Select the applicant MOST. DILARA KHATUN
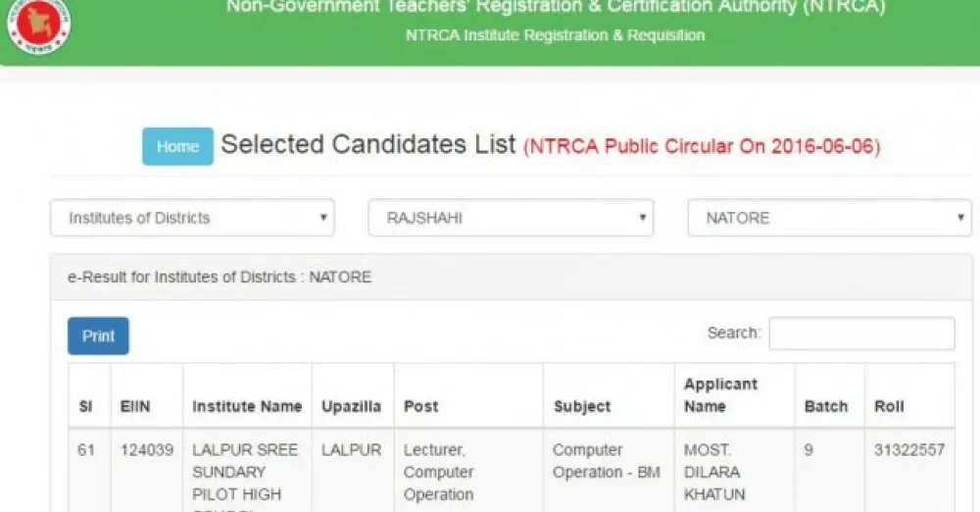The height and width of the screenshot is (512, 980). [715, 472]
